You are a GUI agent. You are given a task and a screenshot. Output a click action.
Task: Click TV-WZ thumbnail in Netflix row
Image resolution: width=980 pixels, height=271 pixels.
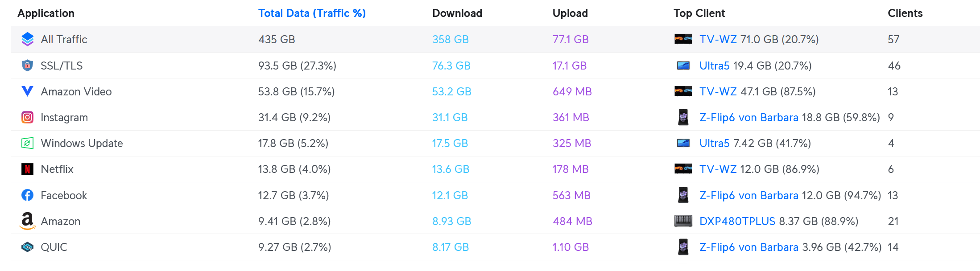point(683,169)
